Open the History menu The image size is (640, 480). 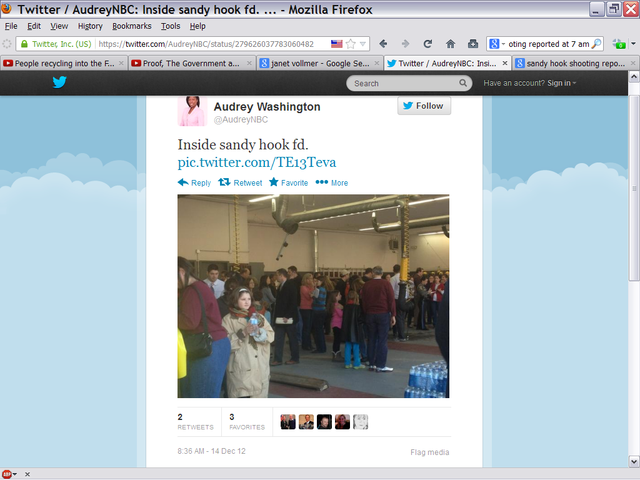(x=90, y=26)
